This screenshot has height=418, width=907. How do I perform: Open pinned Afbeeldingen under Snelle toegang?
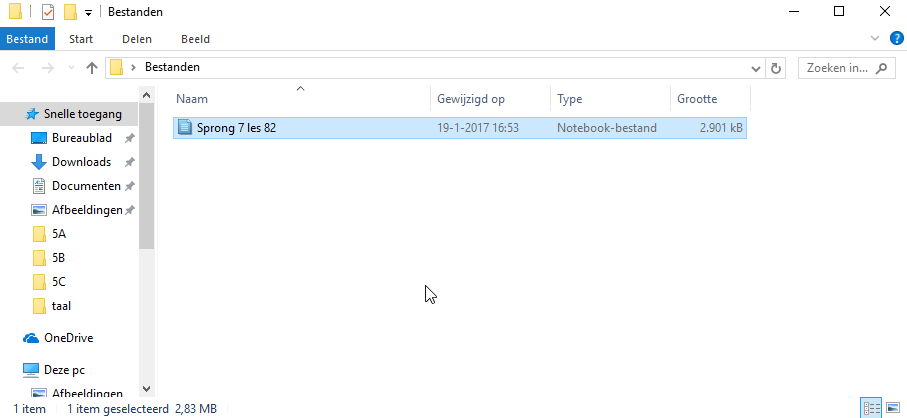[x=87, y=210]
